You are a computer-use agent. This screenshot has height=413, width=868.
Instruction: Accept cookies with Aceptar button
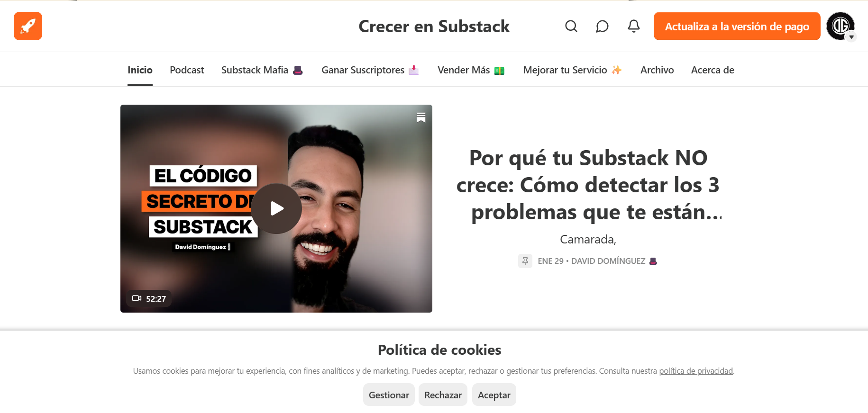494,395
